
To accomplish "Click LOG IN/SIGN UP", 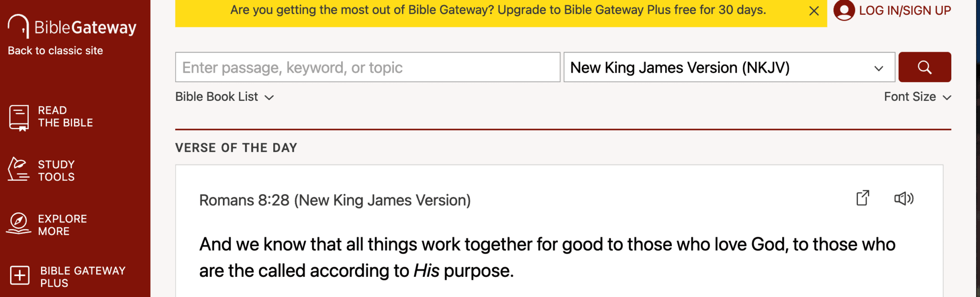I will pyautogui.click(x=904, y=10).
